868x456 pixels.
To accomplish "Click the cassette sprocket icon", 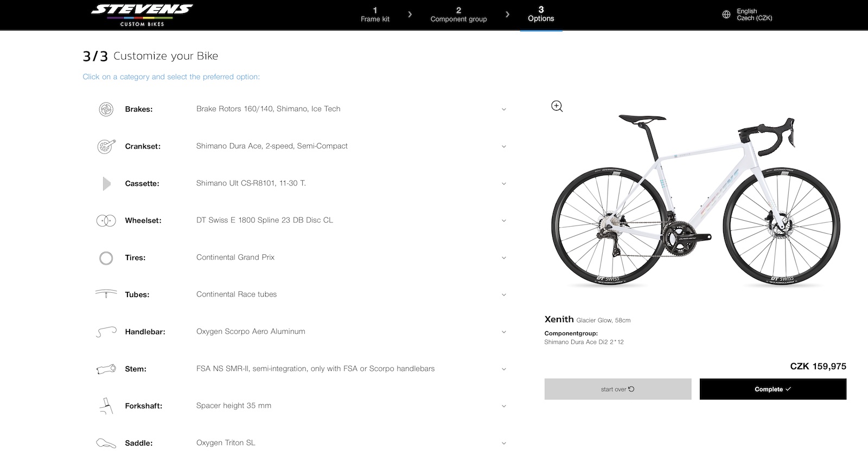I will pyautogui.click(x=106, y=183).
